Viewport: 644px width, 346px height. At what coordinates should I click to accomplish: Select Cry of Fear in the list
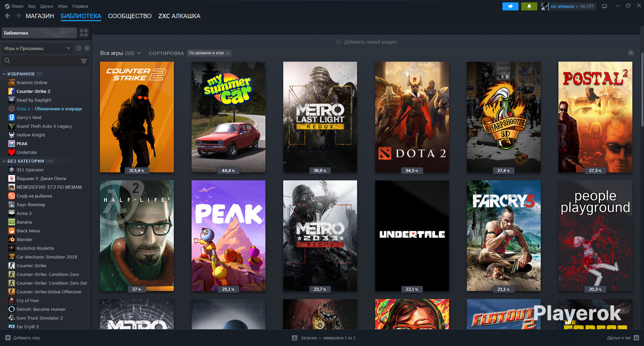point(28,301)
